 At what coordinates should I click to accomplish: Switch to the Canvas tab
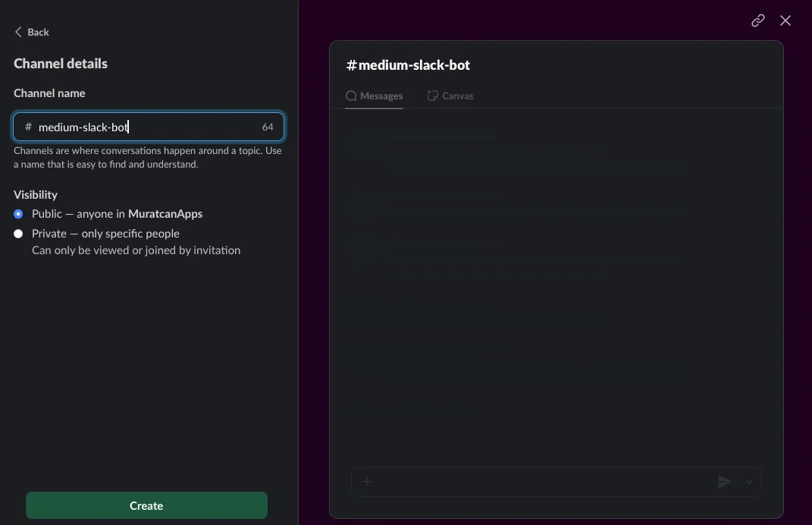pos(450,96)
